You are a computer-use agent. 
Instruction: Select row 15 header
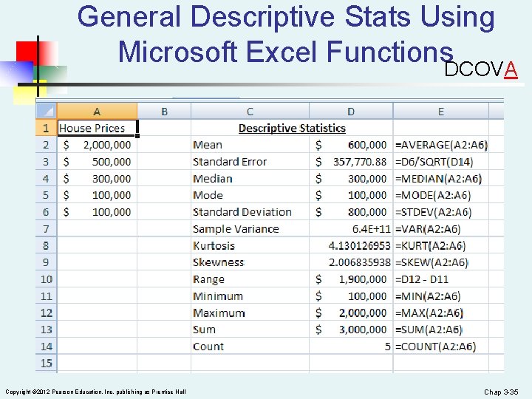point(46,363)
